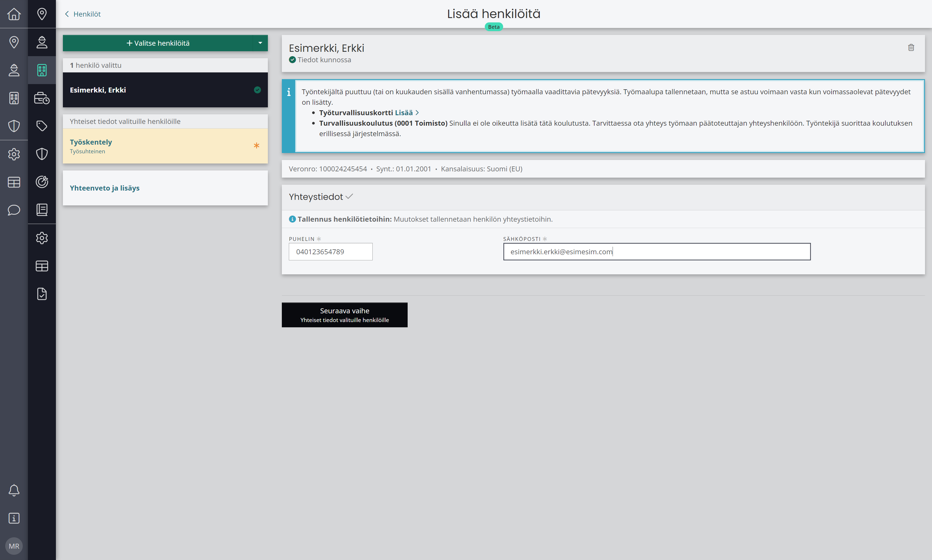The image size is (932, 560).
Task: Open the briefcase with clock icon
Action: point(42,98)
